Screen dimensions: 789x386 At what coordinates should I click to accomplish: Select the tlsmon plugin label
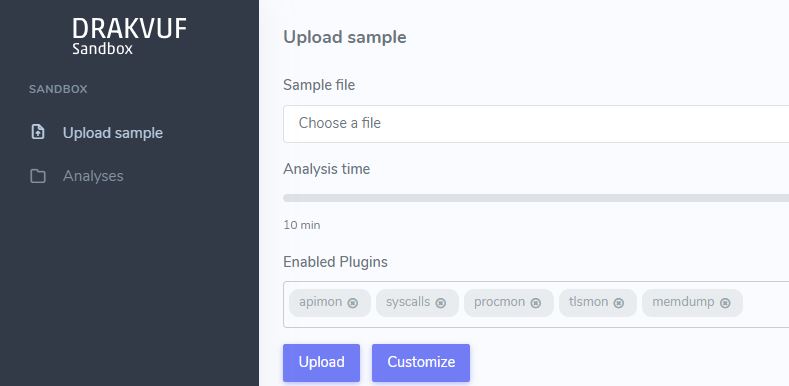pos(588,302)
